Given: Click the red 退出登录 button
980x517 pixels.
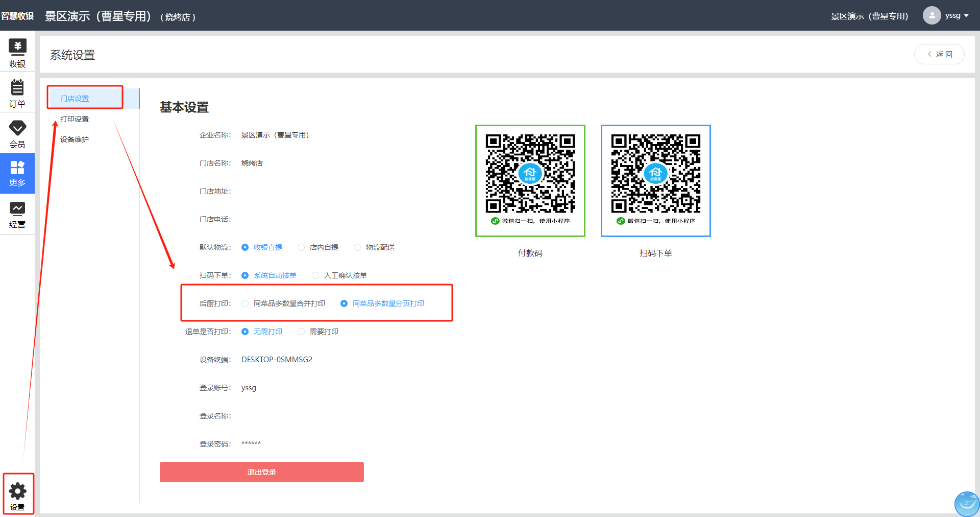Looking at the screenshot, I should 261,472.
